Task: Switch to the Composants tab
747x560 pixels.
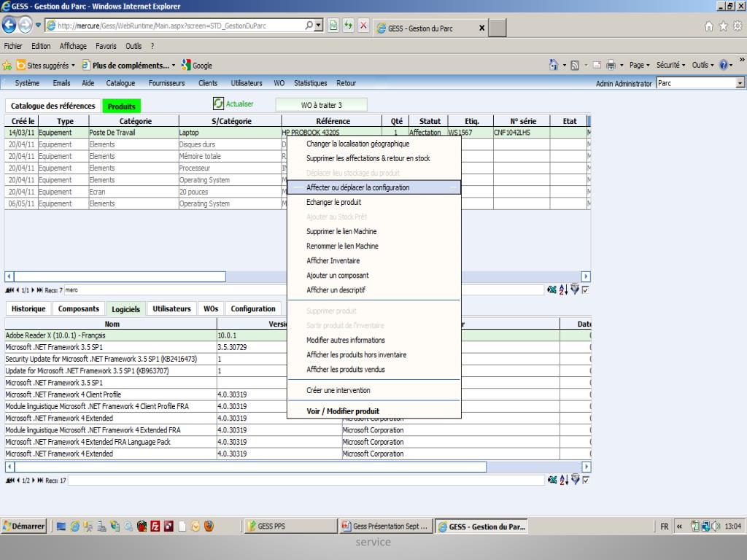Action: pos(79,308)
